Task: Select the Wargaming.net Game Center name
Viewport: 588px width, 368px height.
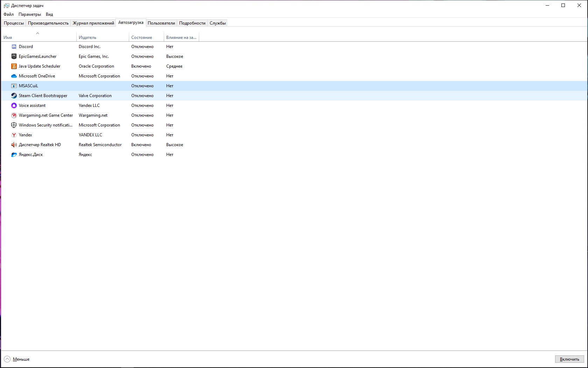Action: 46,115
